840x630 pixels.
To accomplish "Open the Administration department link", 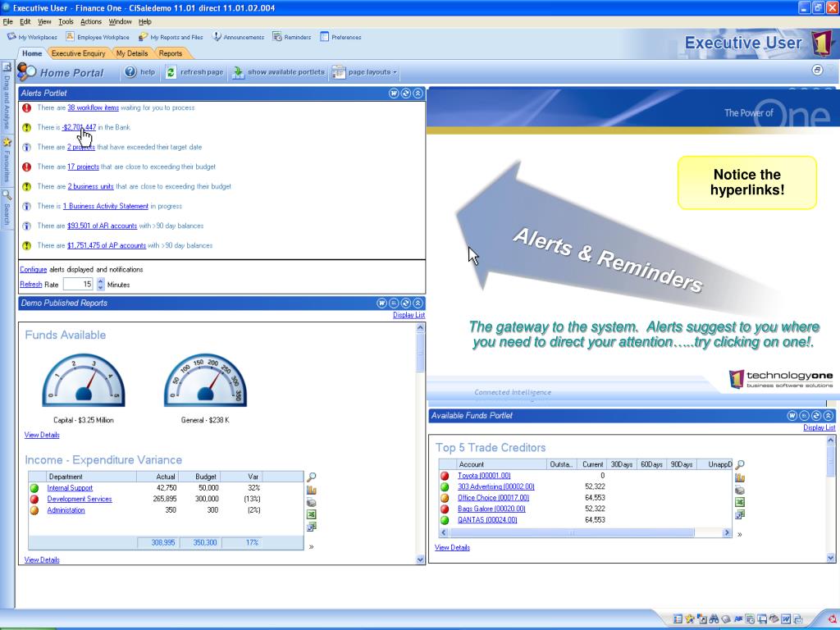I will tap(66, 510).
